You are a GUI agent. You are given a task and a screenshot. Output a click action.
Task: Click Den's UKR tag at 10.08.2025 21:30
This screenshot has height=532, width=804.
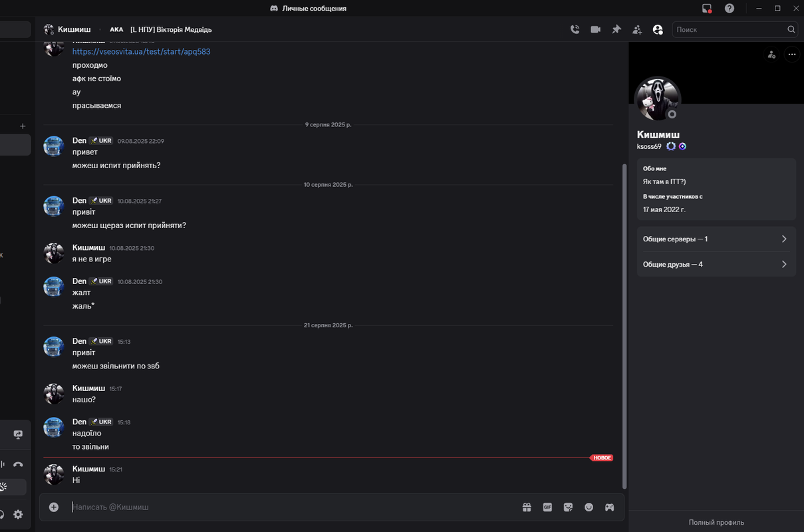[x=101, y=281]
